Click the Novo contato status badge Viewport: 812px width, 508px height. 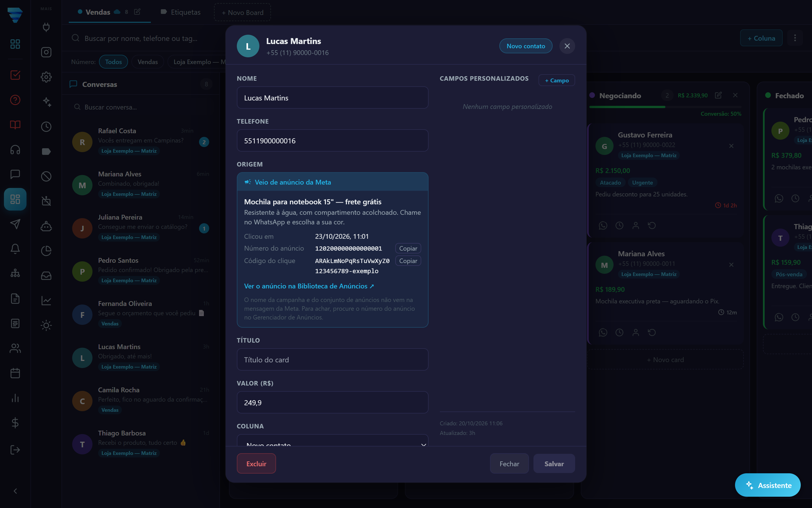pos(526,46)
